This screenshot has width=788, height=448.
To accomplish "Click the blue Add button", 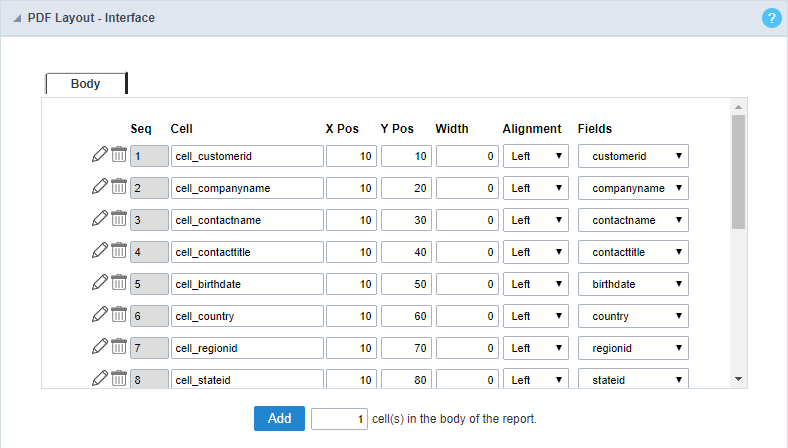I will click(x=279, y=418).
